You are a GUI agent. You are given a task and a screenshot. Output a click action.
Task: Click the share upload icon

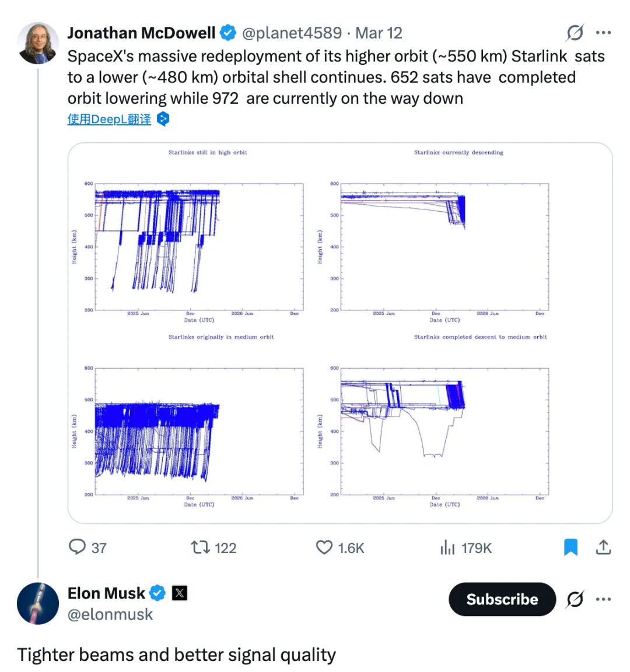603,547
